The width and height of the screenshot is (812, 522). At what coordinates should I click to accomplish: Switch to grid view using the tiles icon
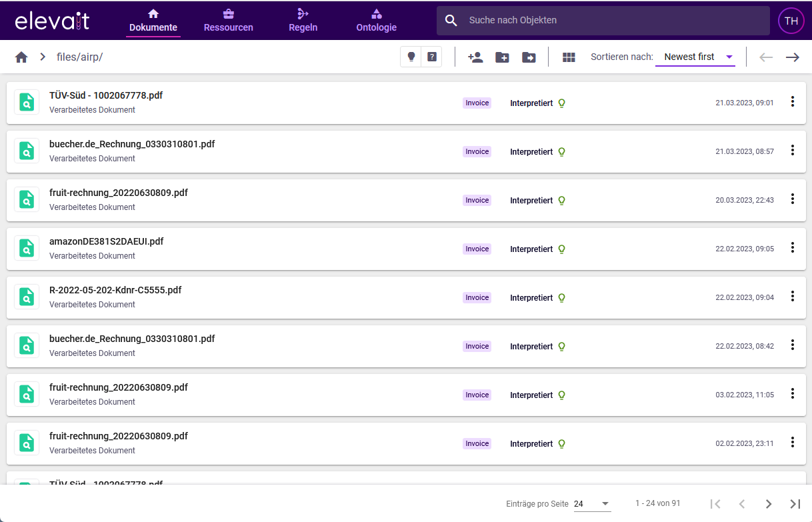[x=569, y=57]
